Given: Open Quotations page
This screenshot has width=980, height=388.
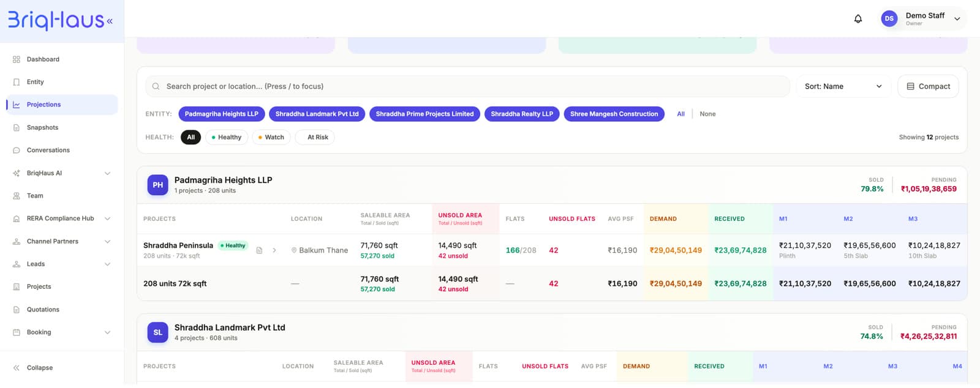Looking at the screenshot, I should (x=43, y=310).
